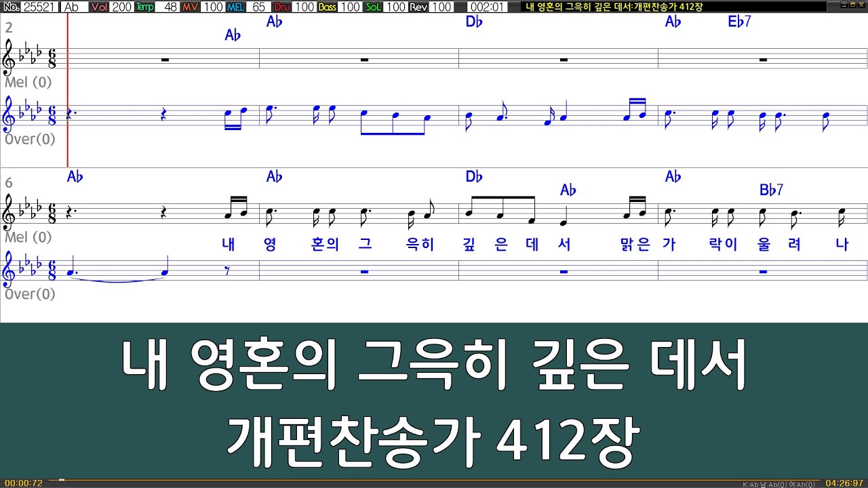This screenshot has height=488, width=868.
Task: Click the MEL label
Action: [235, 7]
